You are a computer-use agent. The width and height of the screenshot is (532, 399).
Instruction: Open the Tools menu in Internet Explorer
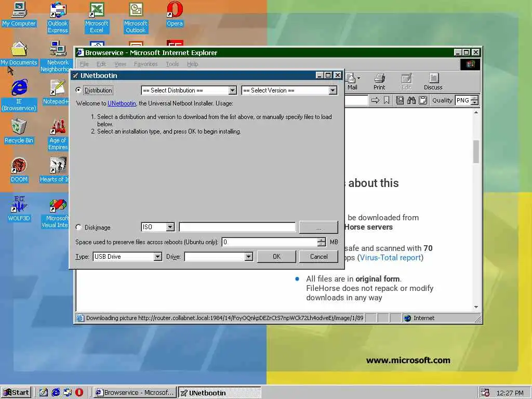(x=172, y=64)
